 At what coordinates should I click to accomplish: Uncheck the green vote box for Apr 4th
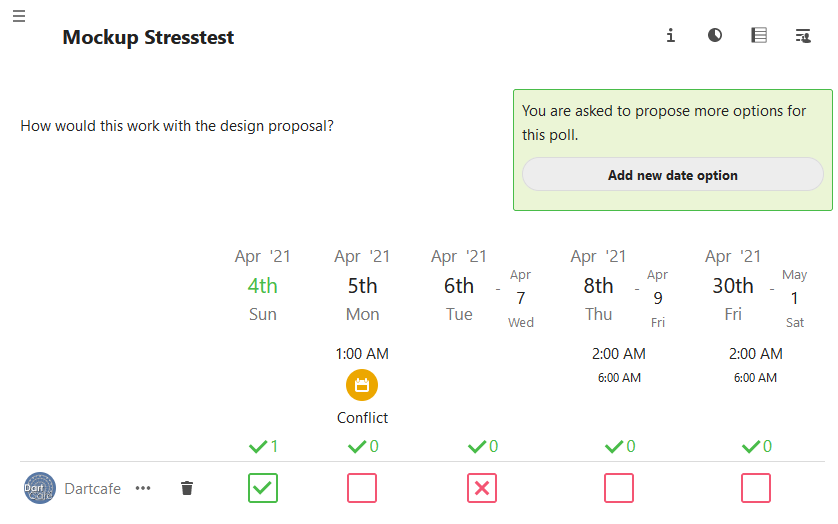263,488
